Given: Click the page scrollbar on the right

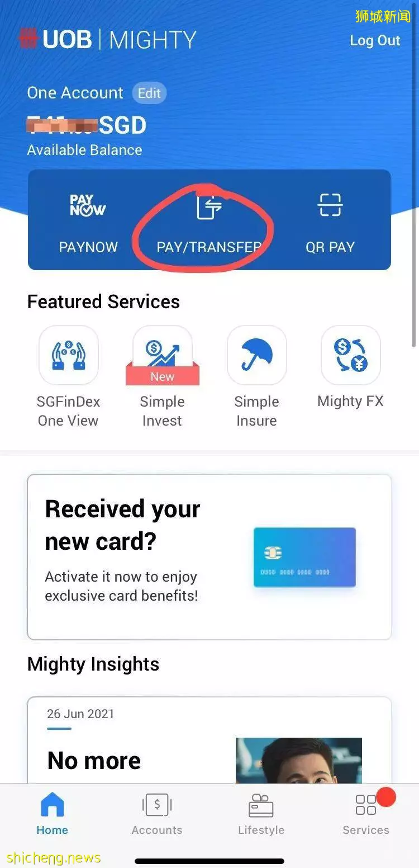Looking at the screenshot, I should (415, 173).
